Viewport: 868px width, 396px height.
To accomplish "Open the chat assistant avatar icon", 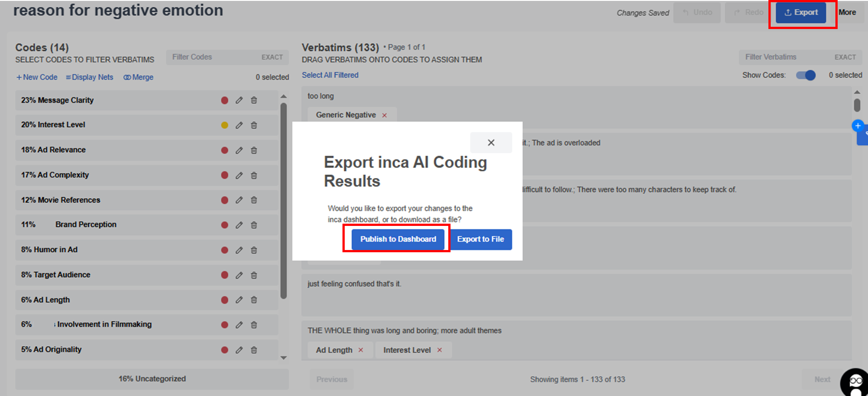I will [855, 382].
